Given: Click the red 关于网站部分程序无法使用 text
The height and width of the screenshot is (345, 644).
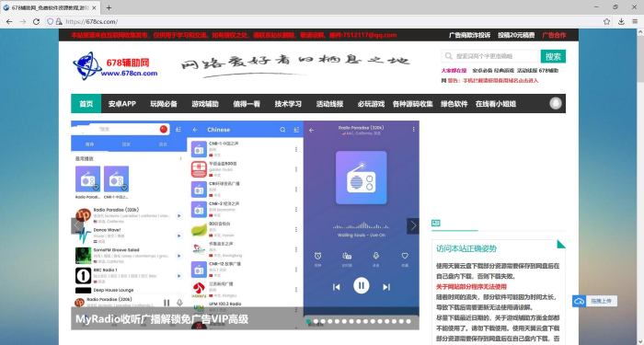Looking at the screenshot, I should pos(471,287).
